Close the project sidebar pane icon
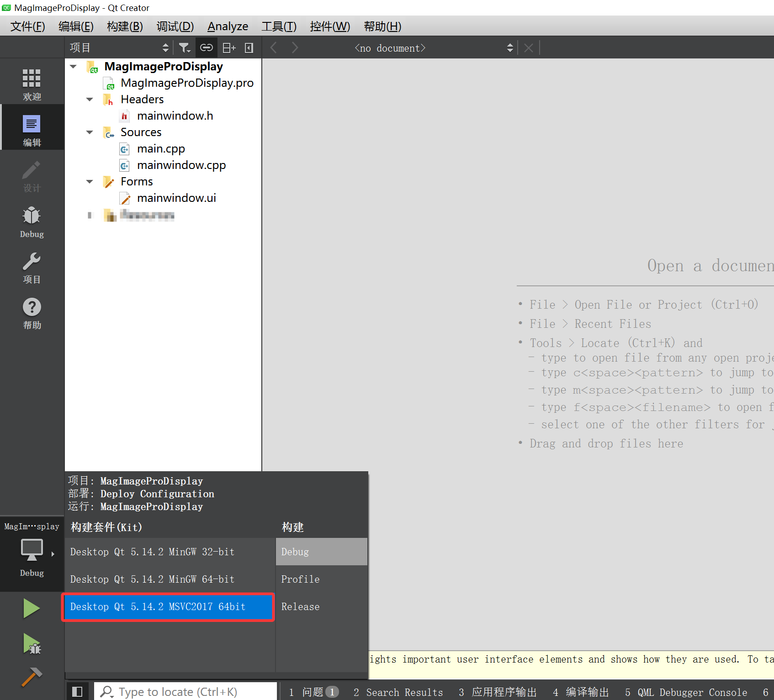 coord(249,48)
